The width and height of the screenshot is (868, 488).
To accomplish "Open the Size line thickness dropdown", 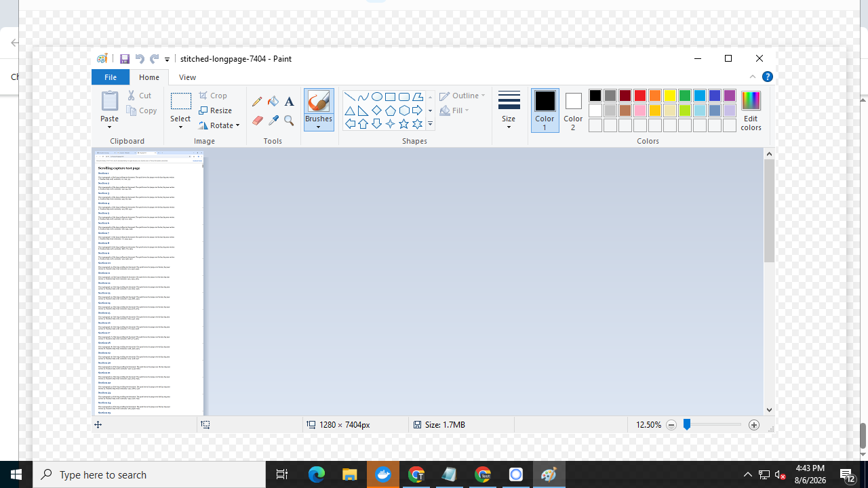I will (x=509, y=110).
